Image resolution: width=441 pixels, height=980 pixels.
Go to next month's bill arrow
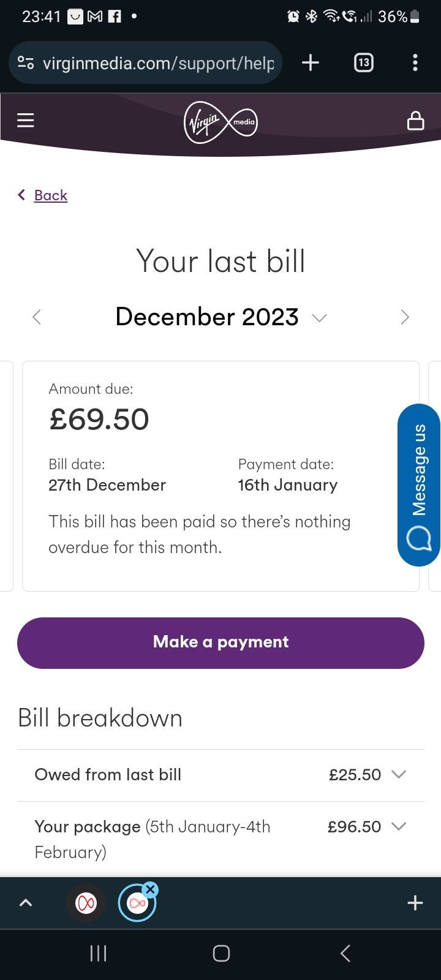pos(404,317)
